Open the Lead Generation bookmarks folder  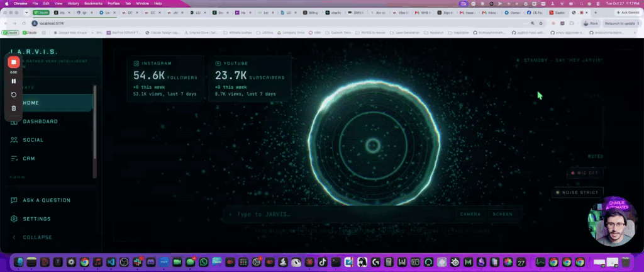pos(404,33)
